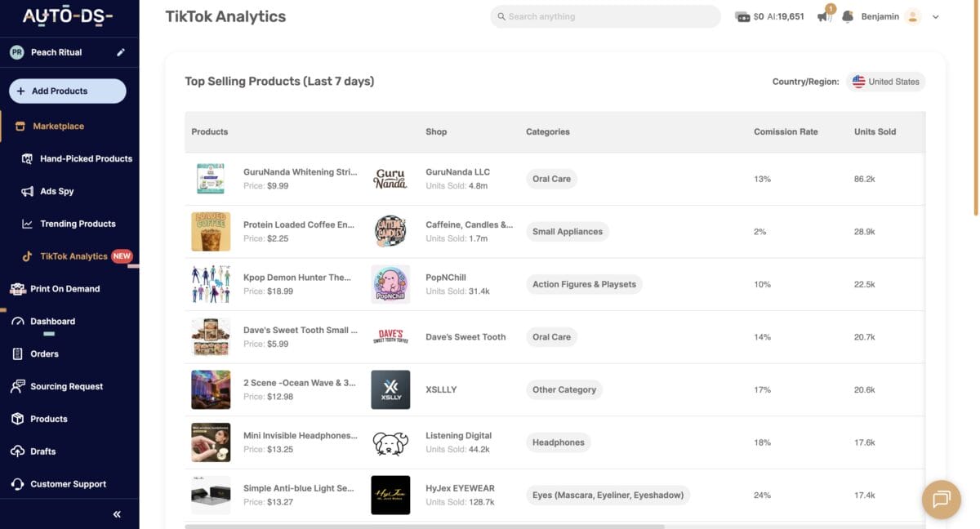Open Trending Products chart icon
Image resolution: width=980 pixels, height=529 pixels.
[x=29, y=223]
